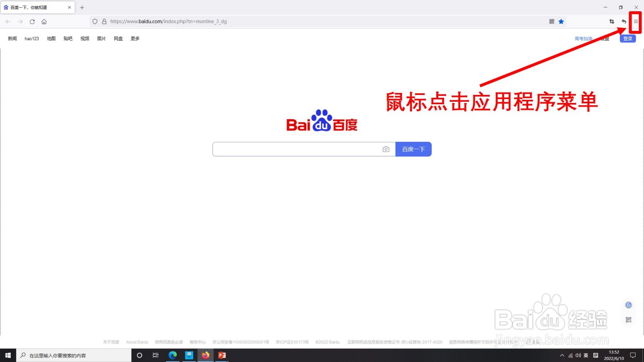
Task: Open the 京公网安备11000002000001号 link
Action: pos(241,342)
